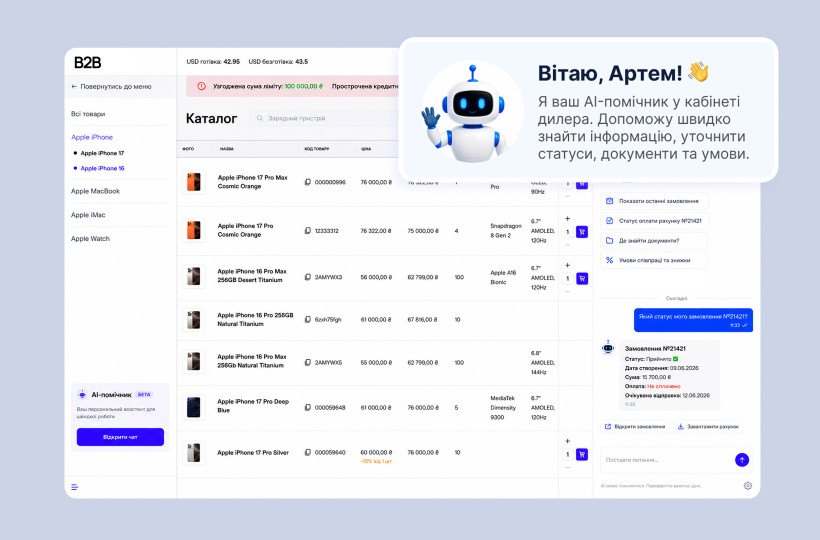
Task: Increase quantity for iPhone 17 Pro Cosmic Orange
Action: pyautogui.click(x=567, y=219)
